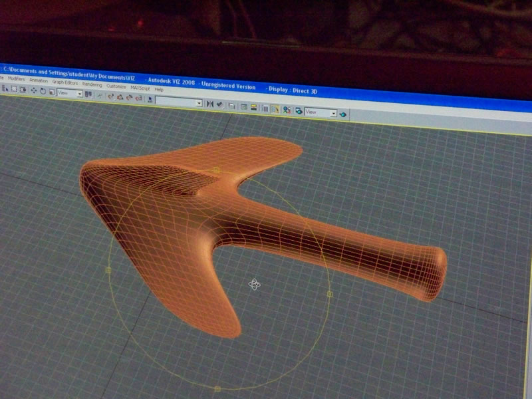Toggle Spinner Snap
The height and width of the screenshot is (399, 532).
click(x=138, y=98)
